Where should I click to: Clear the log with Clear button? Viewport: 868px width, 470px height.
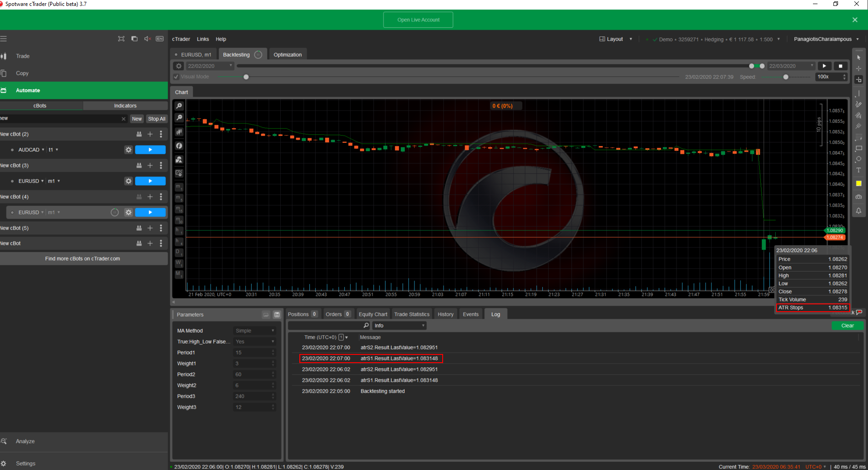pyautogui.click(x=847, y=326)
